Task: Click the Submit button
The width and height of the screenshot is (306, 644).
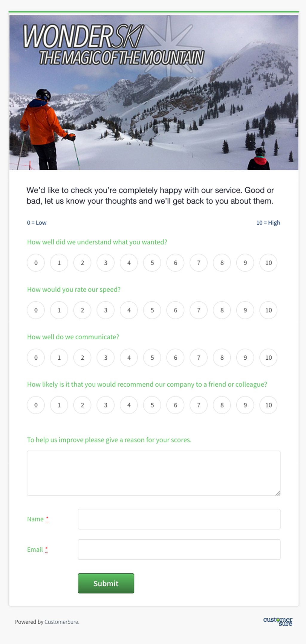Action: point(106,583)
